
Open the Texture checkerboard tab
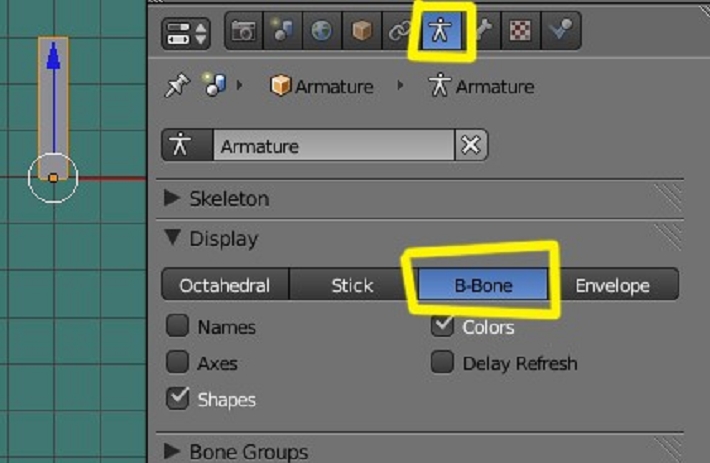[x=519, y=32]
